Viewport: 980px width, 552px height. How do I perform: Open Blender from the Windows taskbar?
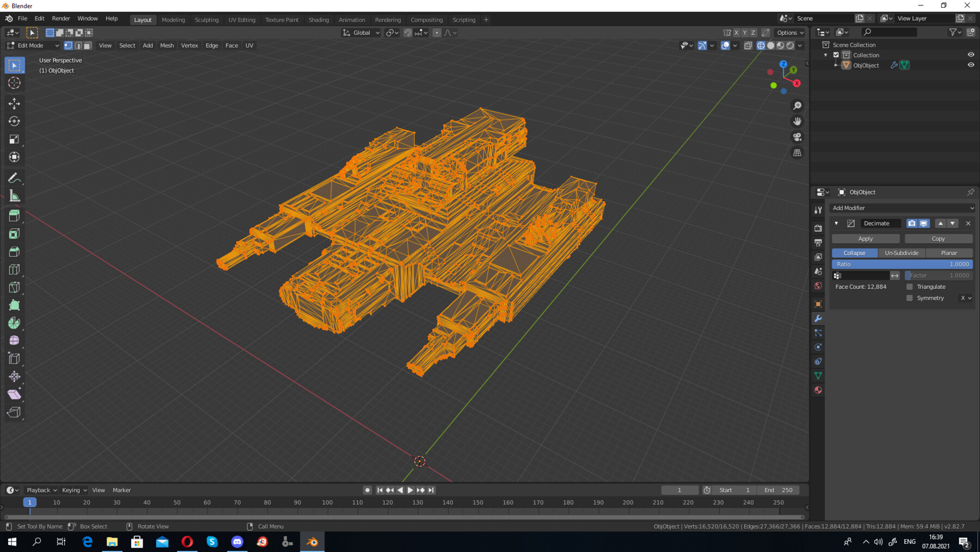point(311,541)
